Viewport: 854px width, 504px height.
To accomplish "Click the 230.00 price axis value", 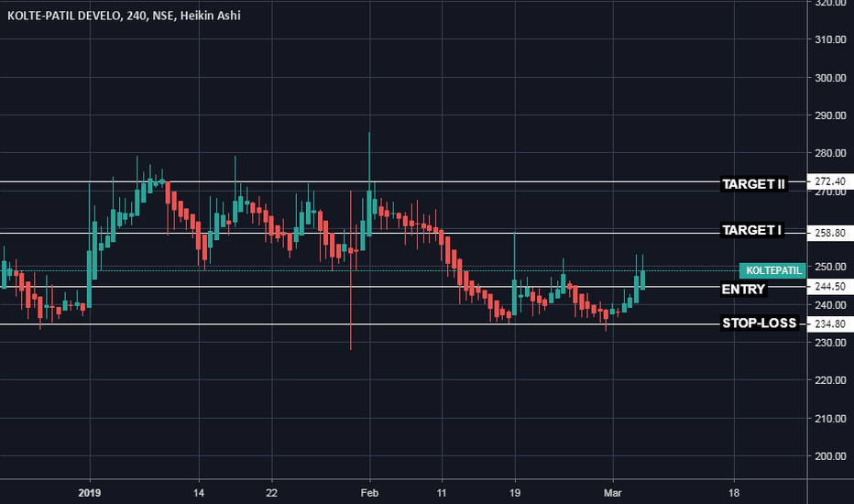I will click(x=830, y=343).
